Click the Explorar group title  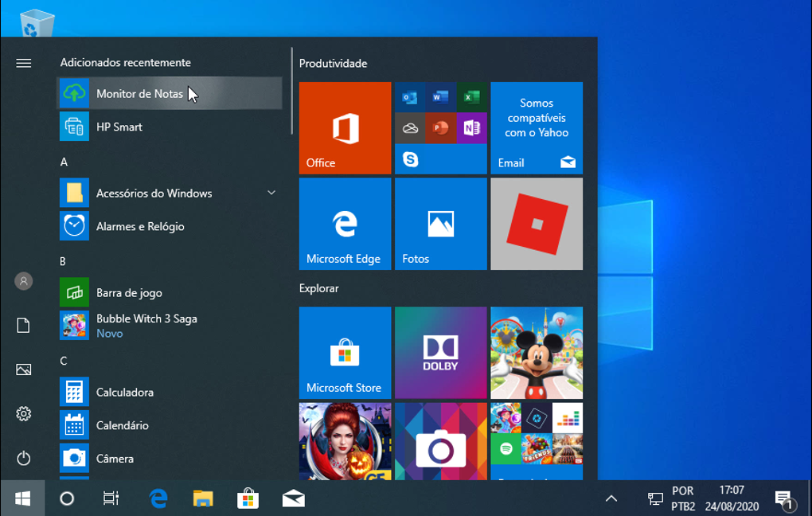click(x=319, y=288)
